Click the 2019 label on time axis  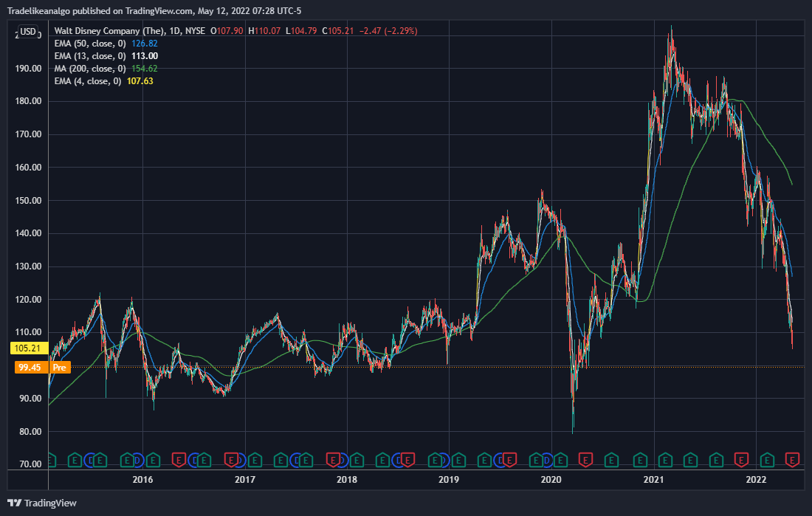coord(449,480)
